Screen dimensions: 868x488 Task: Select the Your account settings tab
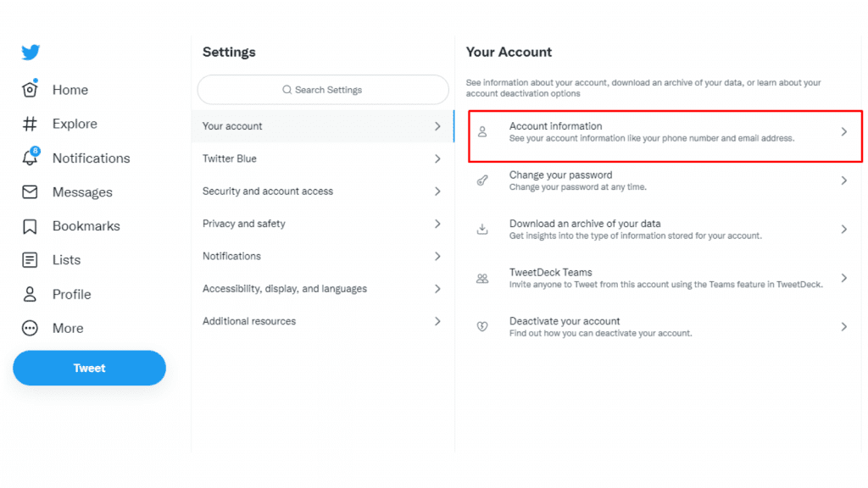pos(322,125)
